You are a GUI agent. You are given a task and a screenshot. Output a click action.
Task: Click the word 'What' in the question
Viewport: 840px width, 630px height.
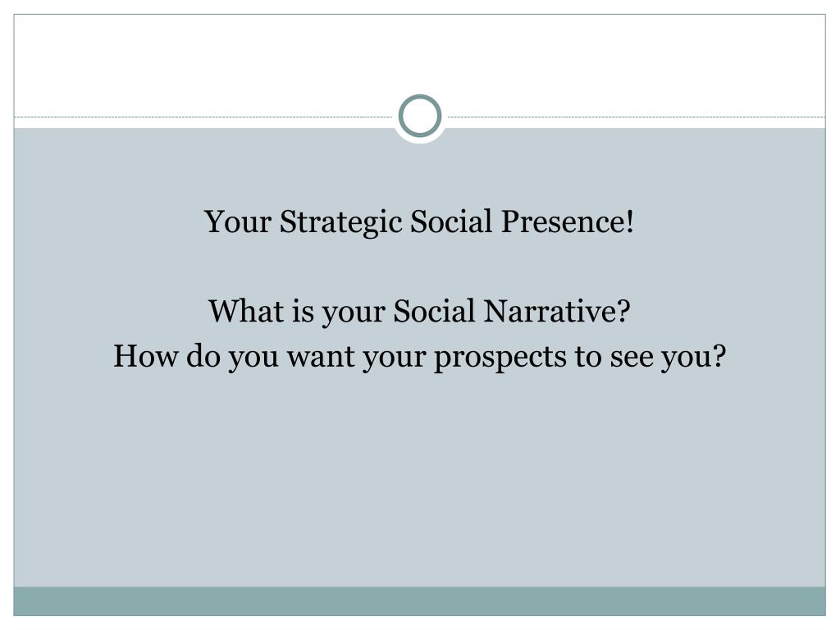(246, 311)
